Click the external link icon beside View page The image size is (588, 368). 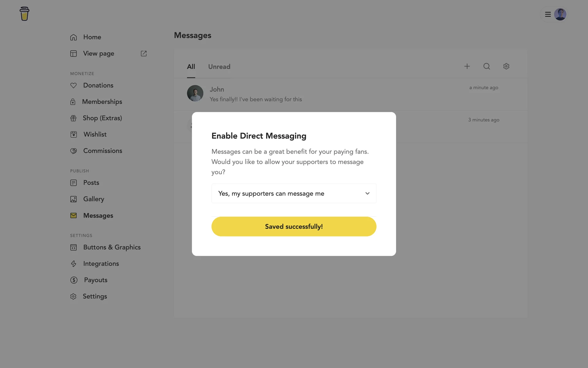[144, 54]
